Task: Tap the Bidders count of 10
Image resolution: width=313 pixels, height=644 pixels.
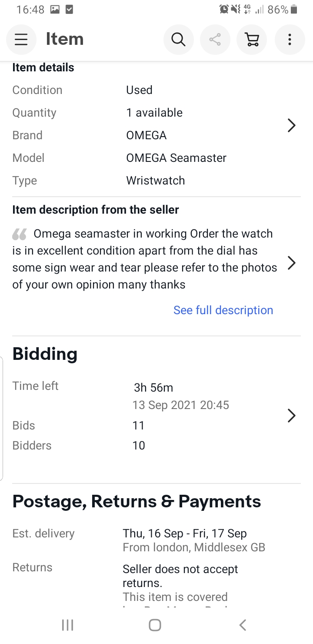Action: pyautogui.click(x=139, y=446)
